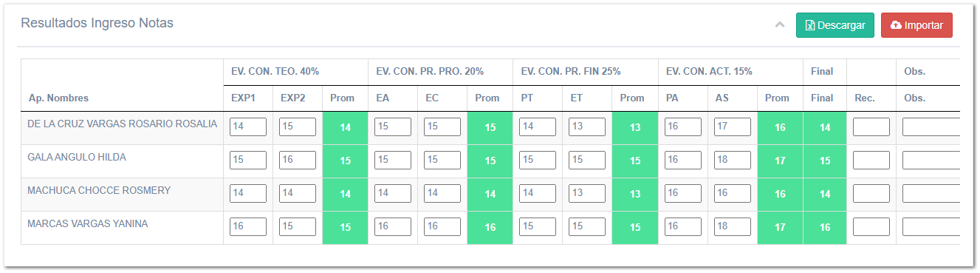980x273 pixels.
Task: Click EA grade input for Machuca Chocce Rosmery
Action: (393, 194)
